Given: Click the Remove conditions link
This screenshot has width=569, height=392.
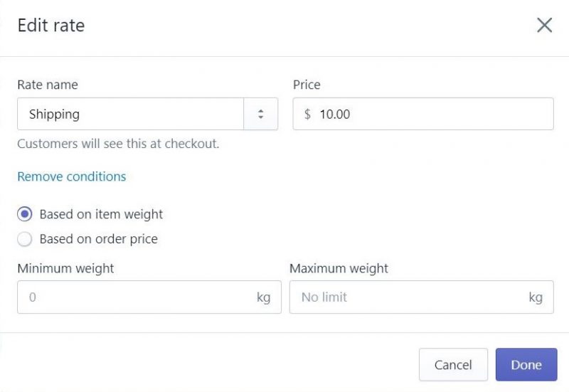Looking at the screenshot, I should (71, 176).
